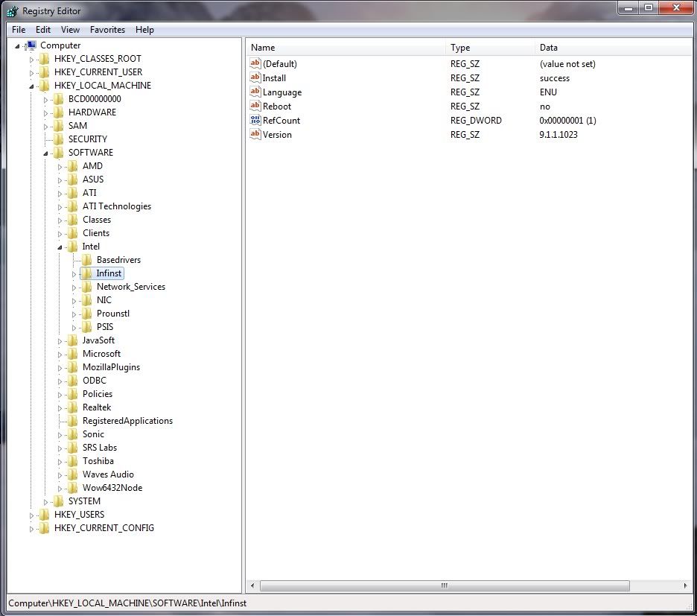Expand the Infinst key
This screenshot has width=697, height=616.
click(74, 274)
